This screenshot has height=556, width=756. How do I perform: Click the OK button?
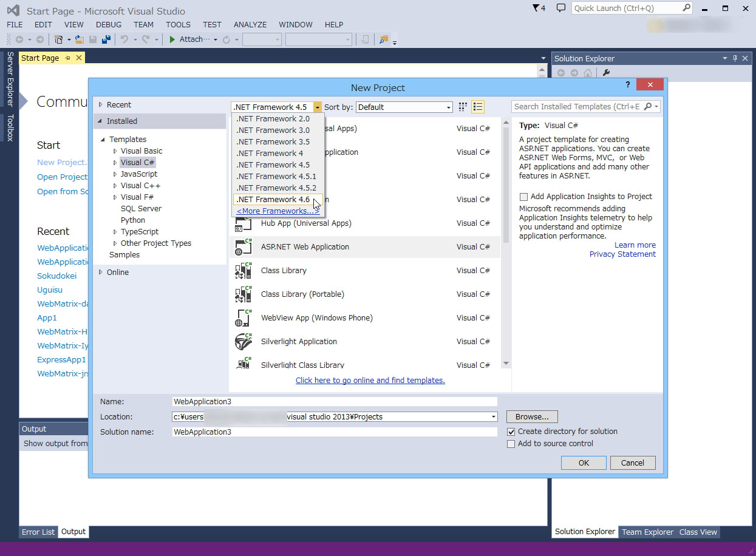584,463
